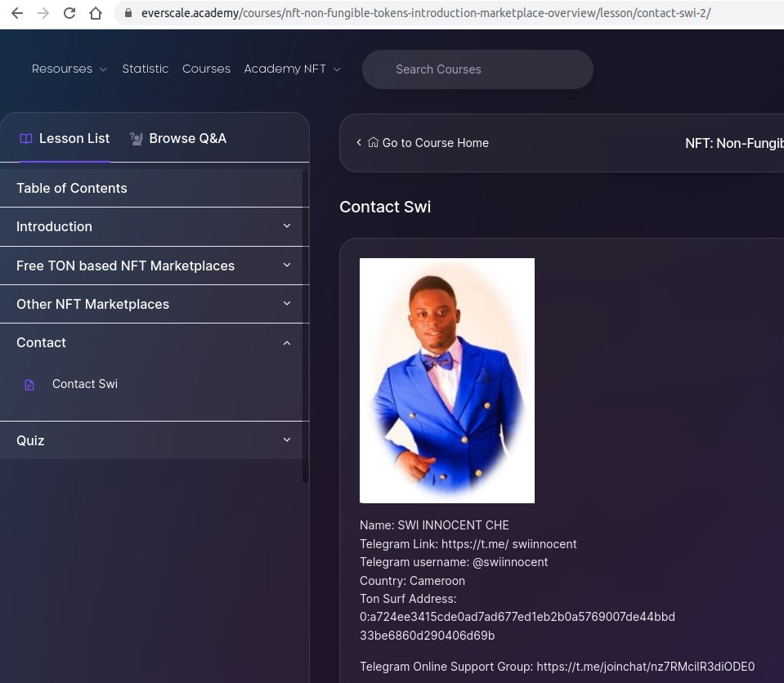Go to Course Home link
Viewport: 784px width, 683px height.
pos(428,143)
